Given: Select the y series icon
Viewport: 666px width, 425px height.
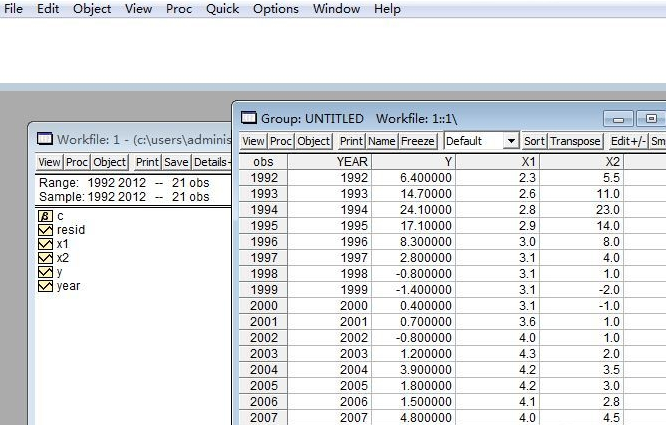Looking at the screenshot, I should (45, 272).
